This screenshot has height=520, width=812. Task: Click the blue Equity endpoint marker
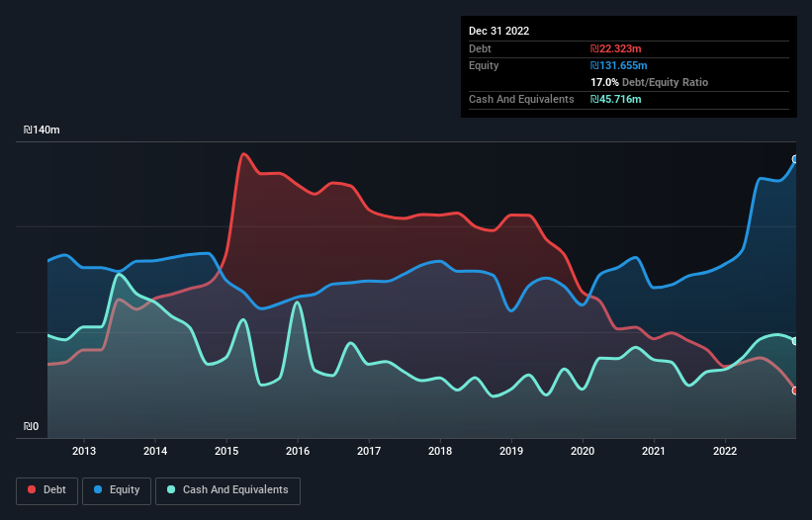pos(795,159)
